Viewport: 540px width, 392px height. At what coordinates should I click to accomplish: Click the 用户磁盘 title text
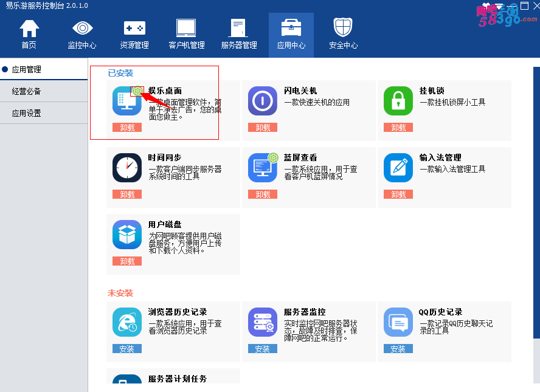165,224
